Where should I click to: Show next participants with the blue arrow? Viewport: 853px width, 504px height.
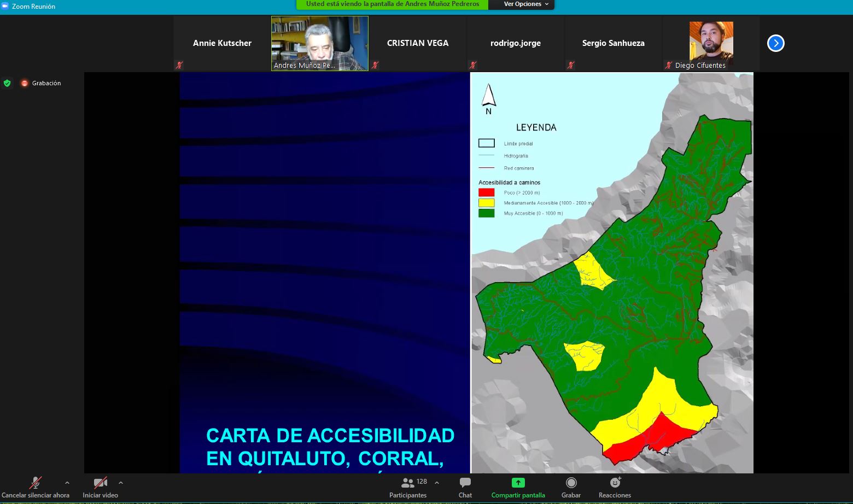(x=775, y=43)
